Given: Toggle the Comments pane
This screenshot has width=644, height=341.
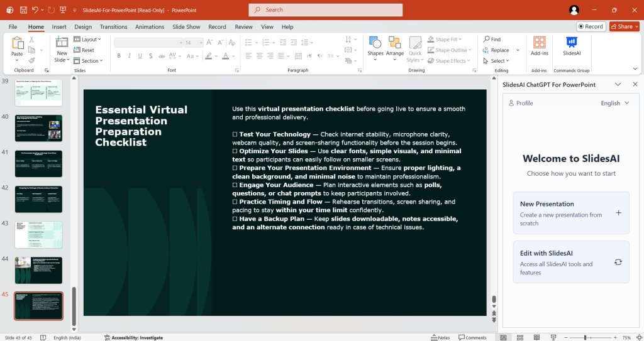Looking at the screenshot, I should [472, 337].
